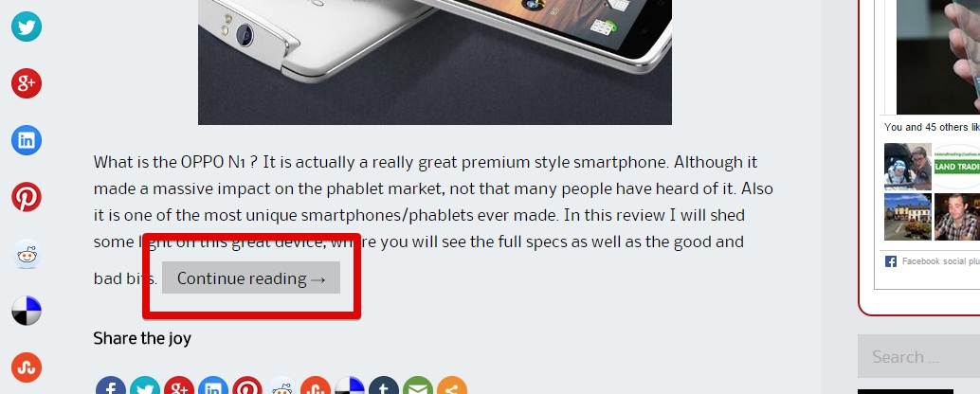The width and height of the screenshot is (980, 394).
Task: Open the Continue reading button
Action: click(250, 278)
